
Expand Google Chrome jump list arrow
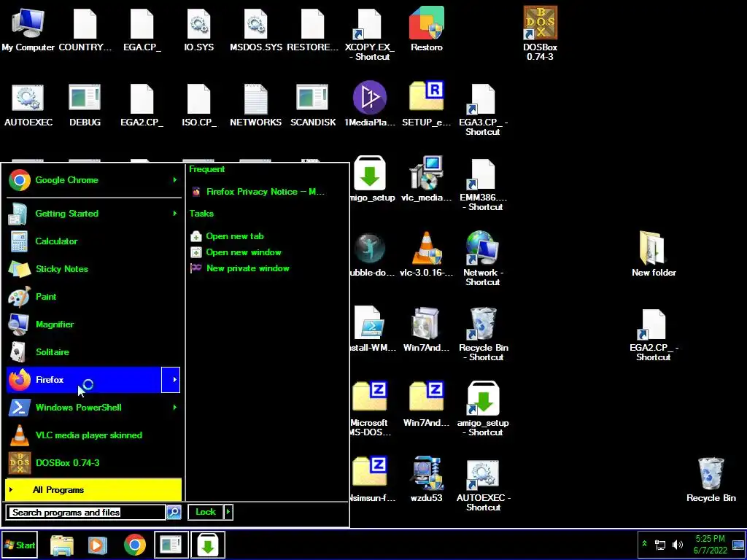pos(175,180)
